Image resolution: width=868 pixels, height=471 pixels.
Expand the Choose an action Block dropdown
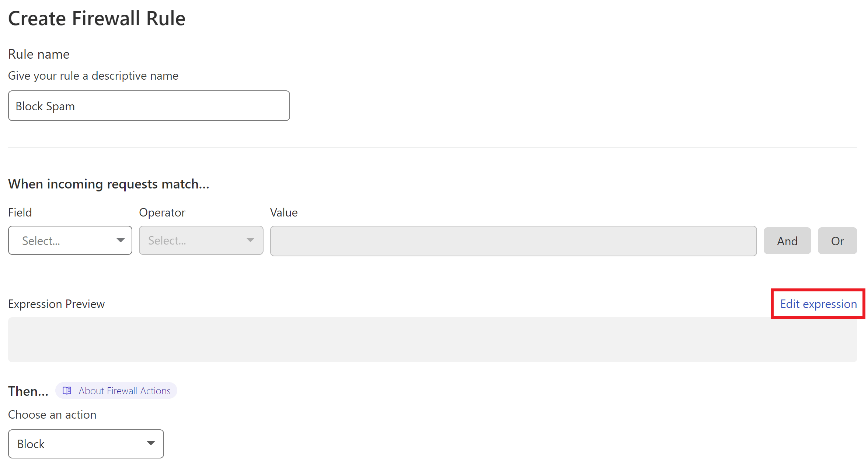click(x=86, y=444)
